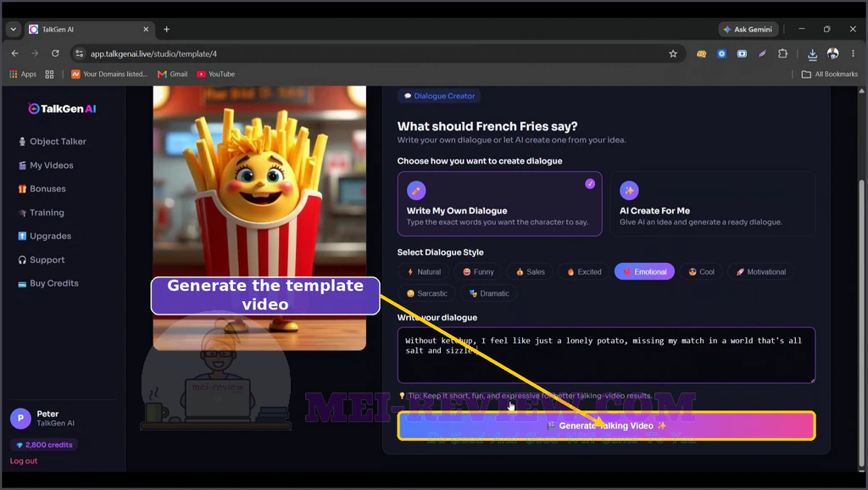Image resolution: width=868 pixels, height=490 pixels.
Task: Choose the Funny dialogue style
Action: 478,272
